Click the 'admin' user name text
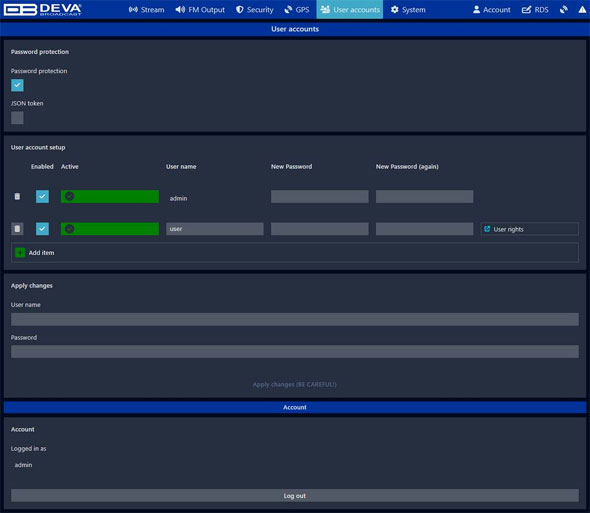The image size is (590, 513). point(178,198)
